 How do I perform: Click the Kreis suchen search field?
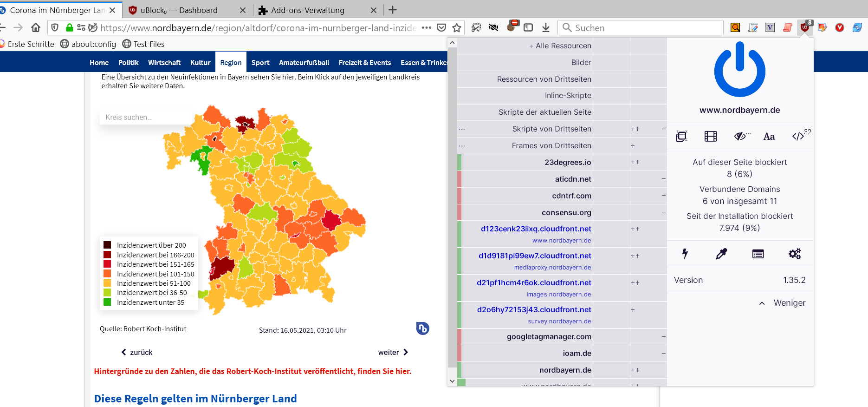point(146,117)
